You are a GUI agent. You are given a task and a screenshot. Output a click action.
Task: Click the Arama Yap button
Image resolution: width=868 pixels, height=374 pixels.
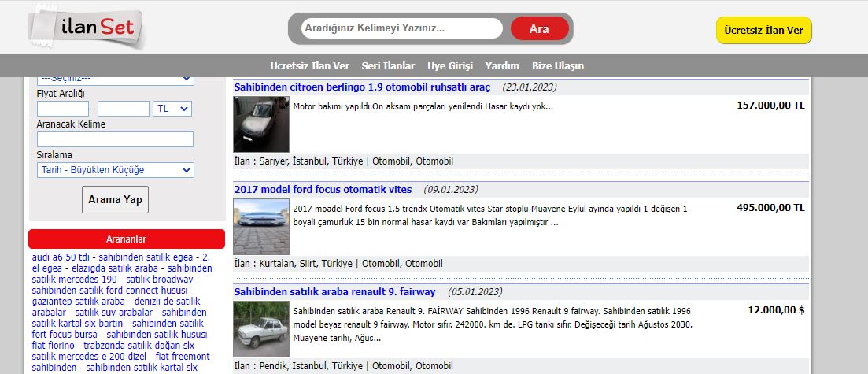pyautogui.click(x=115, y=199)
